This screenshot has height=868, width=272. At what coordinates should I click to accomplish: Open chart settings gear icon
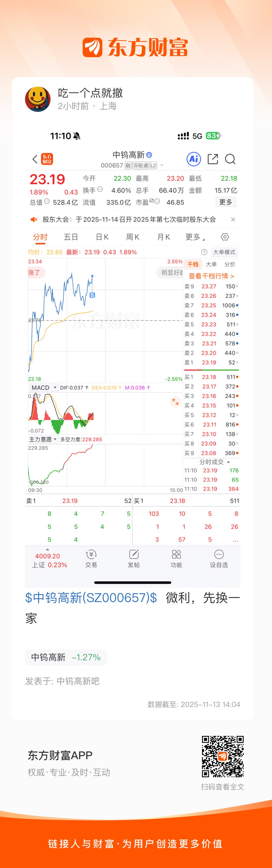pos(225,237)
